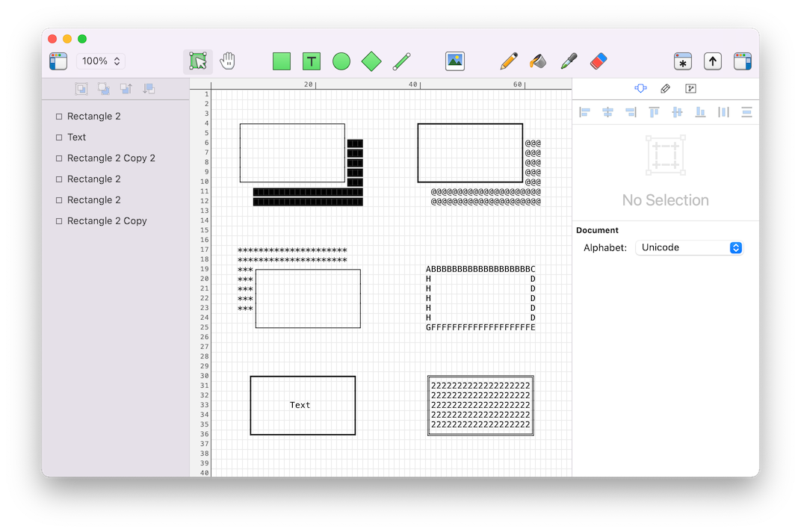This screenshot has height=532, width=801.
Task: Pick the Diamond shape tool
Action: click(x=371, y=61)
